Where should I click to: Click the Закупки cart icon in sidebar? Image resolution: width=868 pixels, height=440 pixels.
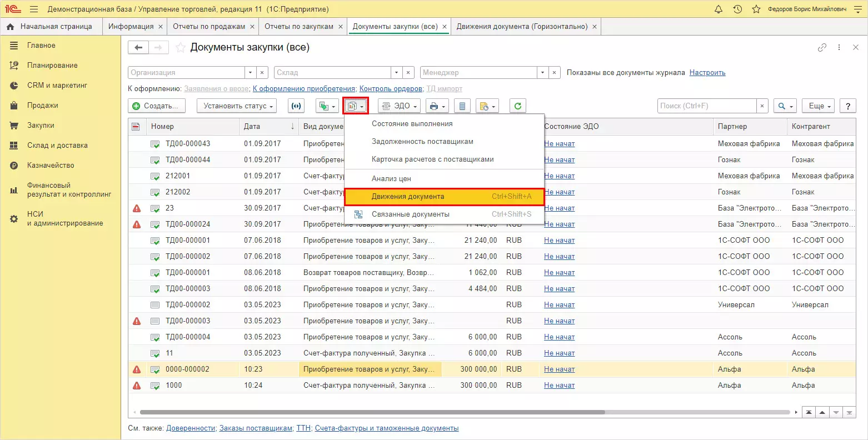click(14, 126)
